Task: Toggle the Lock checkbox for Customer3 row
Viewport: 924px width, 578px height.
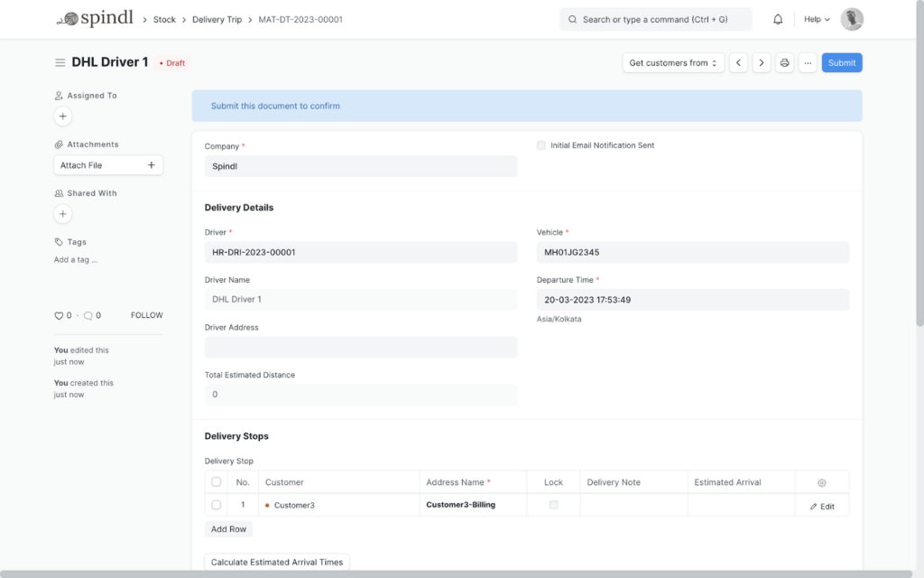Action: pyautogui.click(x=554, y=505)
